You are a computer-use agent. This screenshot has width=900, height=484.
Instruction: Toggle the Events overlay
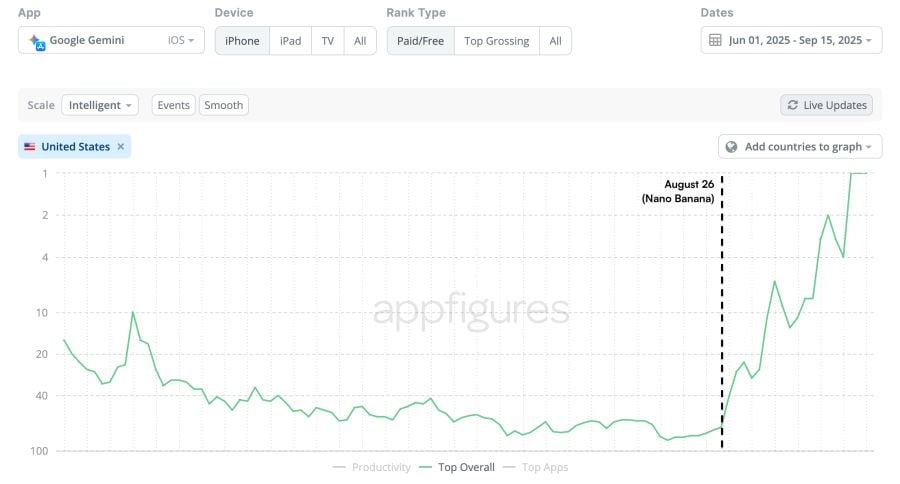click(x=173, y=105)
